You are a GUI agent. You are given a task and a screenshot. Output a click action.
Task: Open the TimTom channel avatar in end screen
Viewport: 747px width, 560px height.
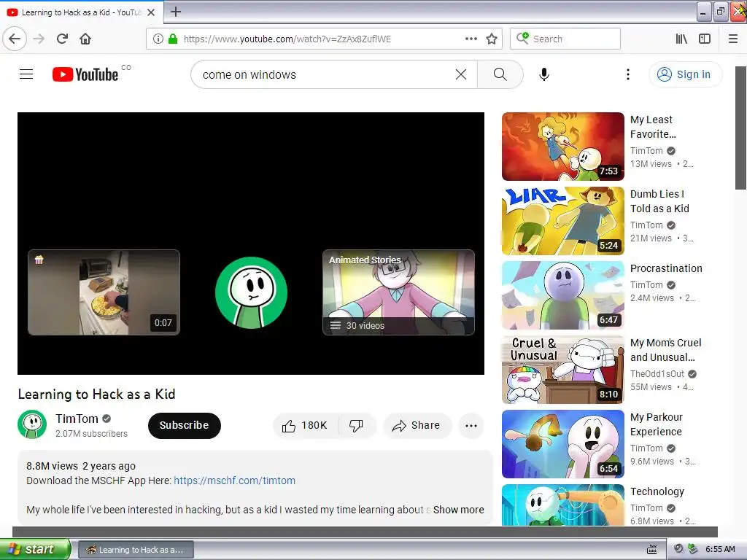tap(251, 292)
